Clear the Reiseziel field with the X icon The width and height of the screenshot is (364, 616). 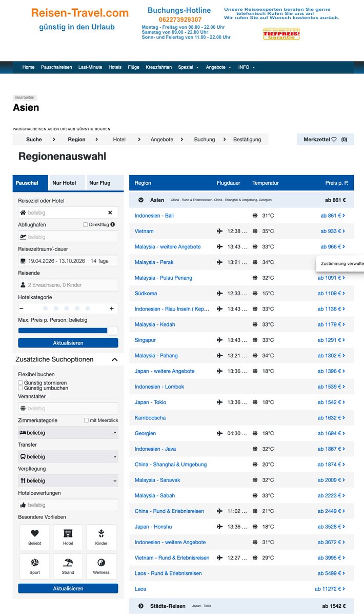coord(110,213)
